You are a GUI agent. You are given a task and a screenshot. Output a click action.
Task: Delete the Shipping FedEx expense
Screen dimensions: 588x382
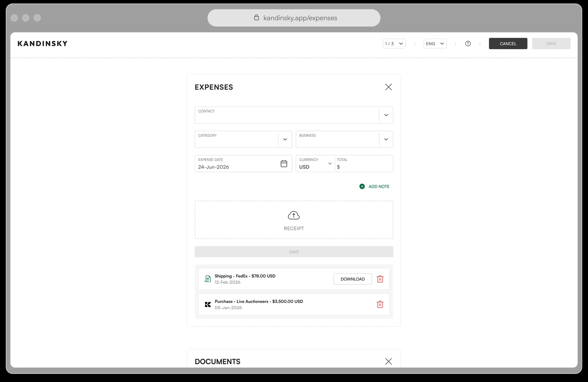(380, 279)
